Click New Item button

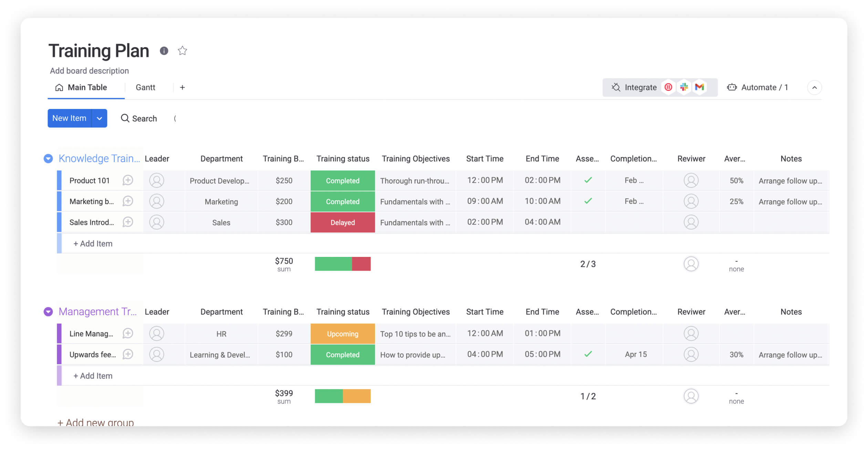(x=69, y=118)
